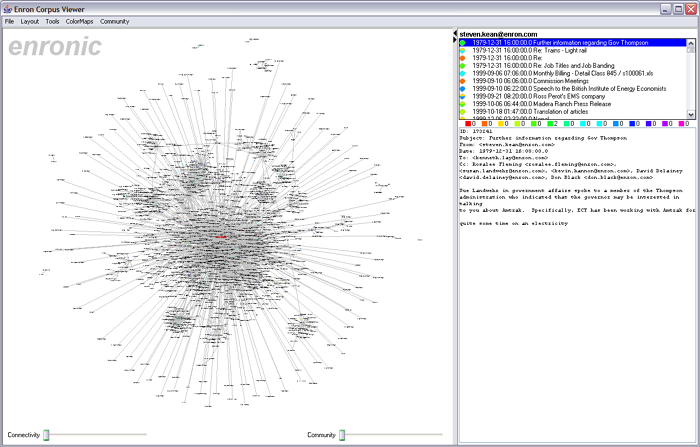Click the orange category color swatch
This screenshot has width=700, height=447.
[x=484, y=124]
